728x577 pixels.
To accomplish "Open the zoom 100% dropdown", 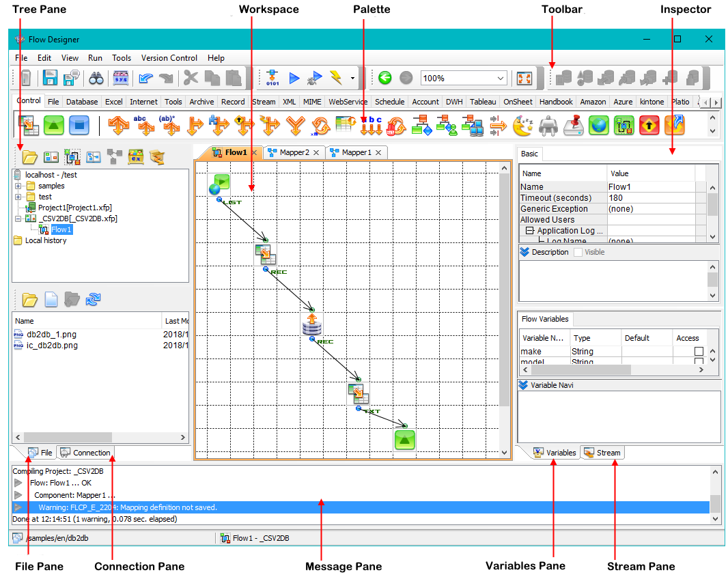I will point(501,79).
